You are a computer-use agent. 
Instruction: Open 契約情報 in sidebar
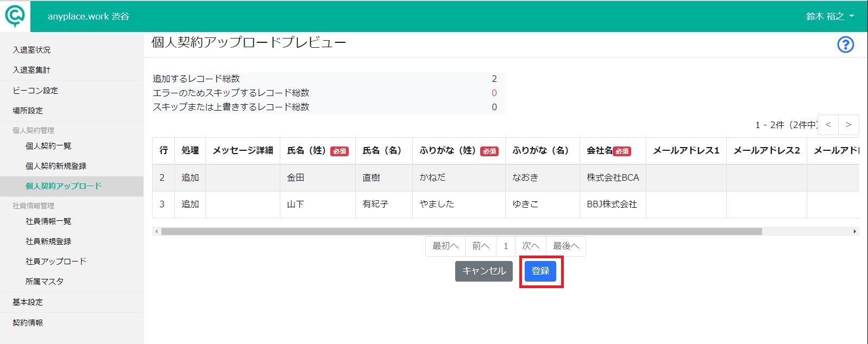point(28,323)
